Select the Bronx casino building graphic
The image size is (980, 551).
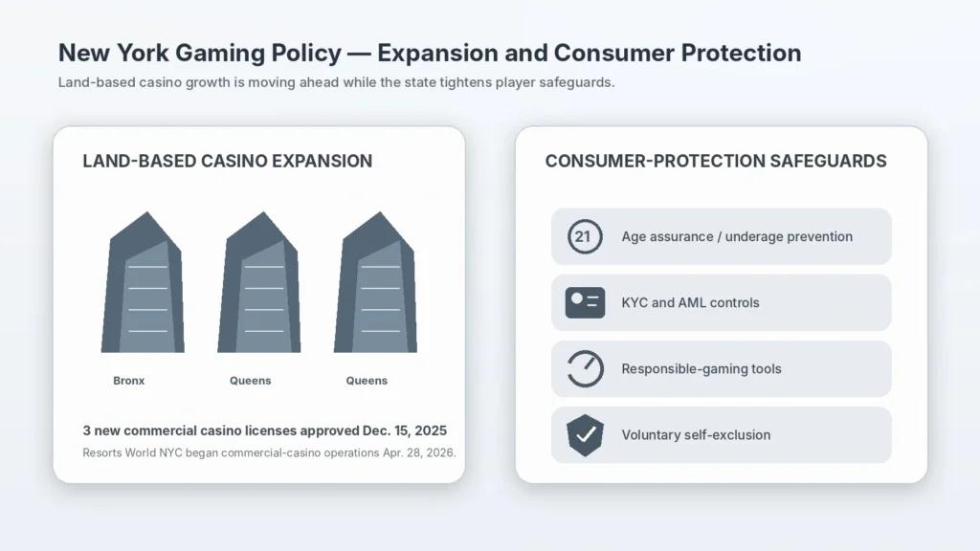[144, 282]
